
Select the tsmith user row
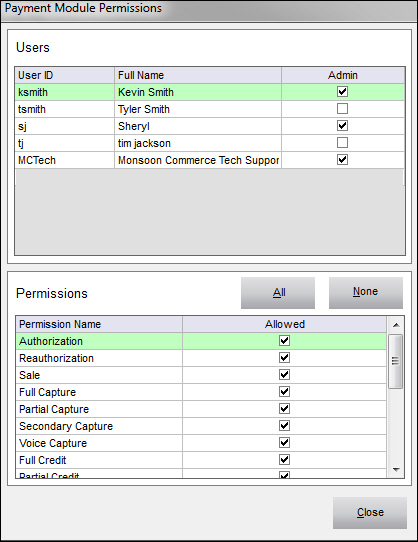(210, 109)
